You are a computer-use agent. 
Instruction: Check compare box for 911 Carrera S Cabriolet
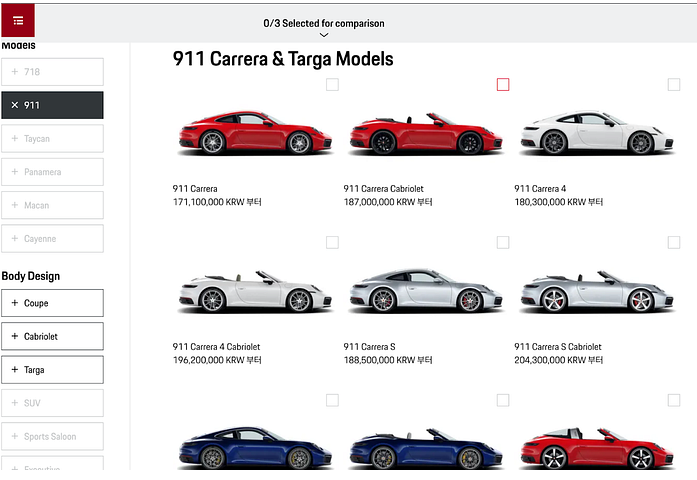pos(674,242)
